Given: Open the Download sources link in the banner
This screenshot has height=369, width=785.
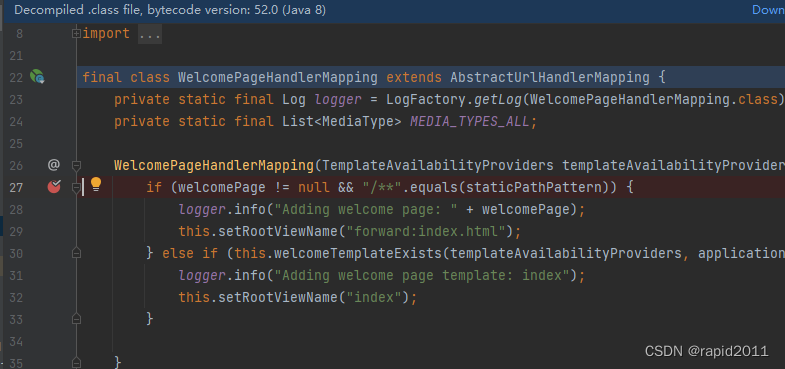Looking at the screenshot, I should click(768, 10).
